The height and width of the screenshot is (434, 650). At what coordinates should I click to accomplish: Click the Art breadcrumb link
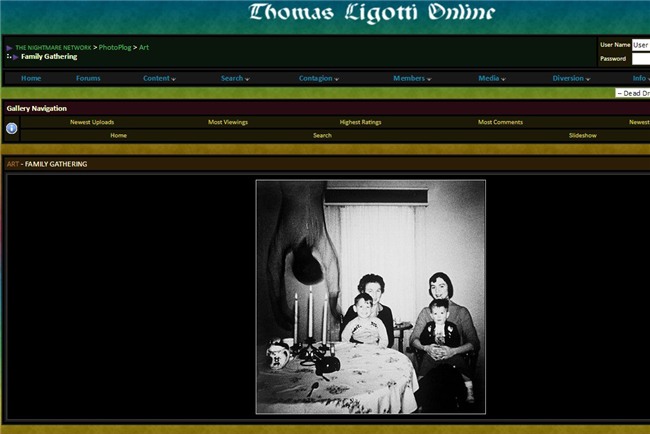click(x=144, y=47)
